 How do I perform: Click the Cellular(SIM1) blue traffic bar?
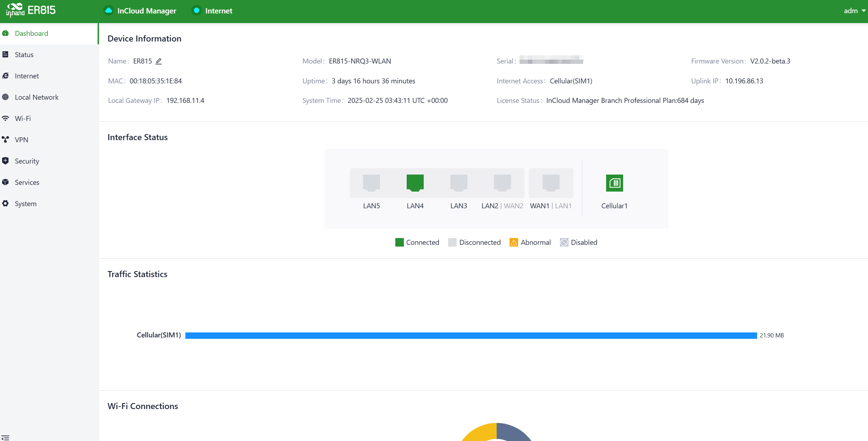pos(471,335)
